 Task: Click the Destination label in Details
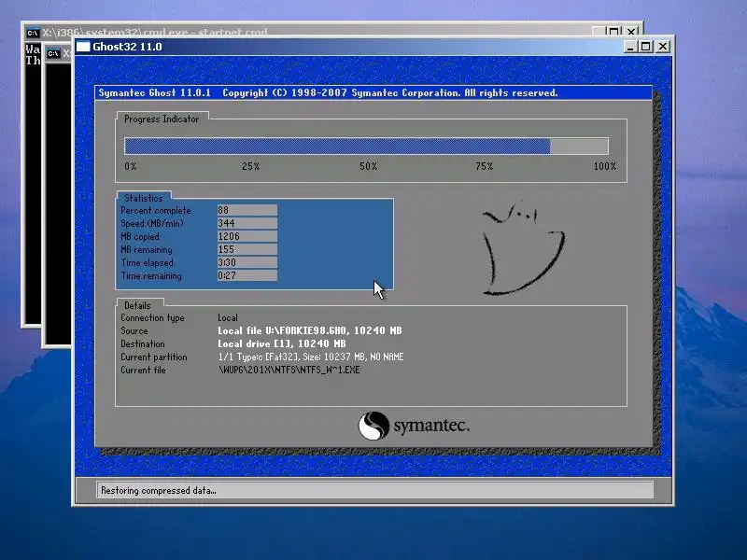(143, 343)
